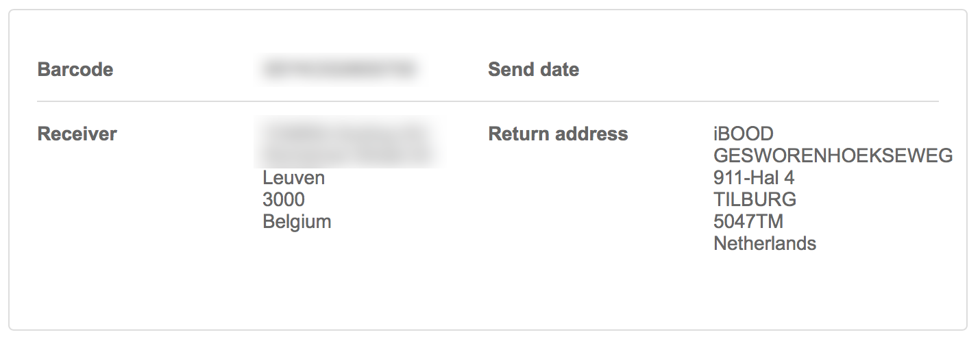Click the 911-Hal 4 address line
Image resolution: width=980 pixels, height=341 pixels.
754,178
